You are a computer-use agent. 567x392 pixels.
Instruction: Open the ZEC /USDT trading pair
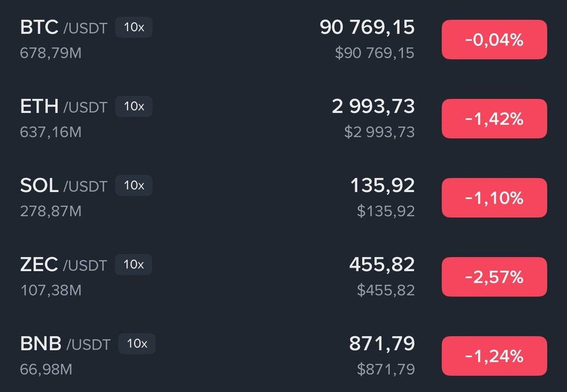(x=63, y=265)
